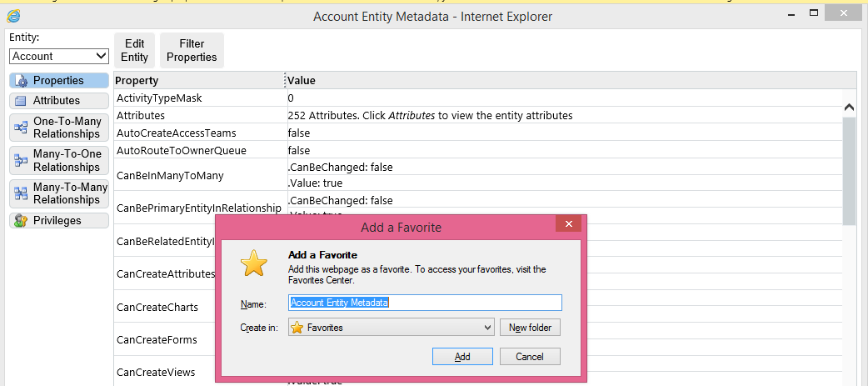
Task: Open the Attributes tab label
Action: click(57, 101)
